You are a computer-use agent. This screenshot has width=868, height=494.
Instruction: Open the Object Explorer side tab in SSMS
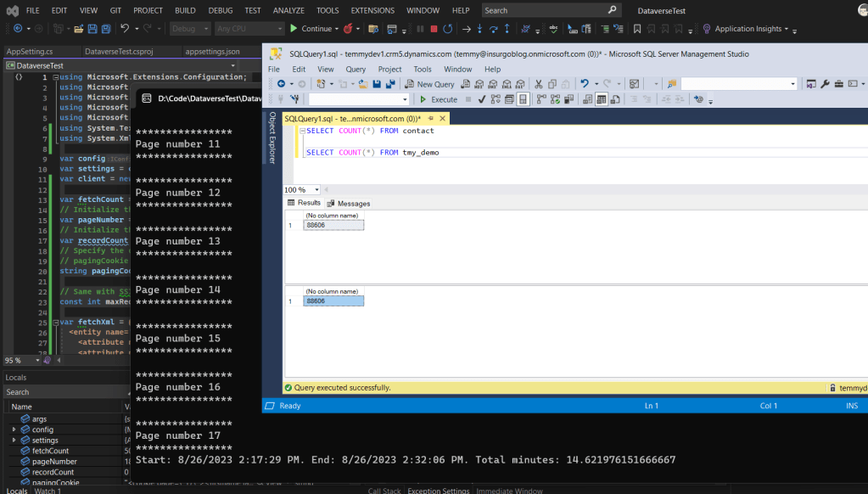[272, 138]
